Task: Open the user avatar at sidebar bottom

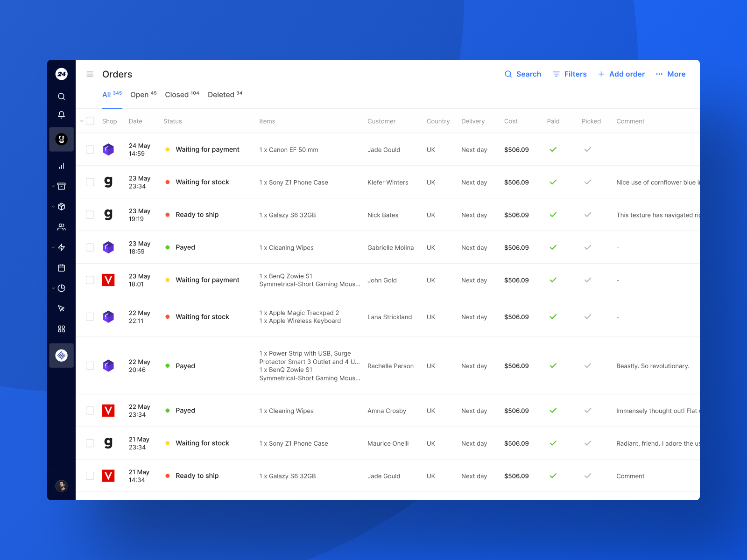Action: coord(61,486)
